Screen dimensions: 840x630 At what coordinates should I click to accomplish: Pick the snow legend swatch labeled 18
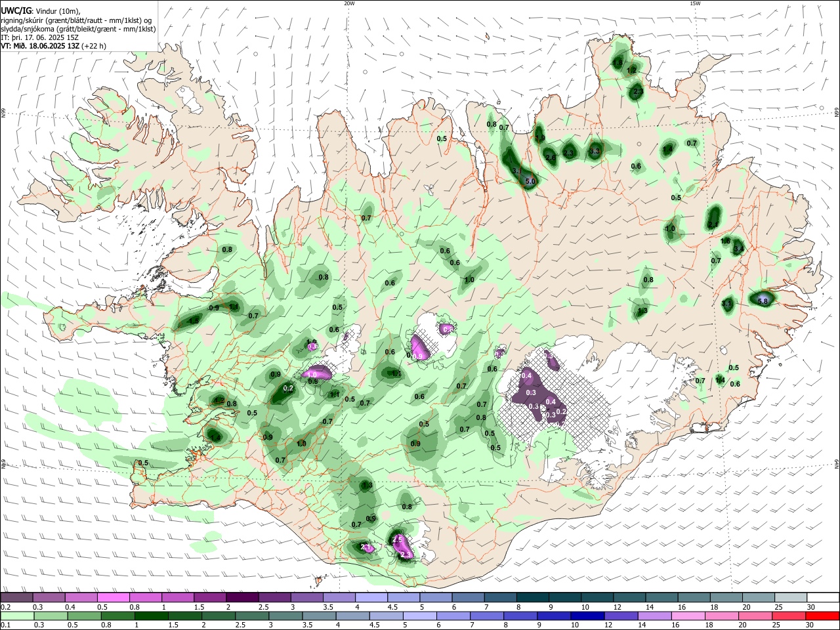(726, 597)
